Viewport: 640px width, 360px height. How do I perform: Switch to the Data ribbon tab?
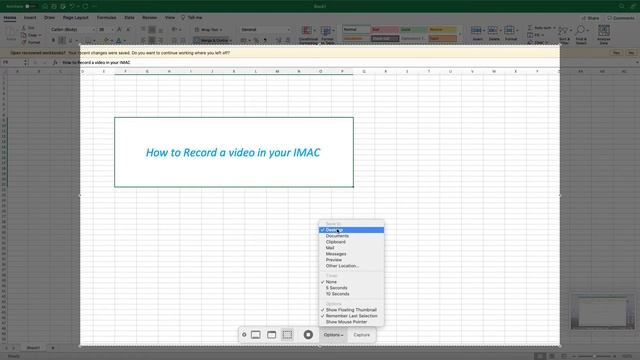(129, 18)
